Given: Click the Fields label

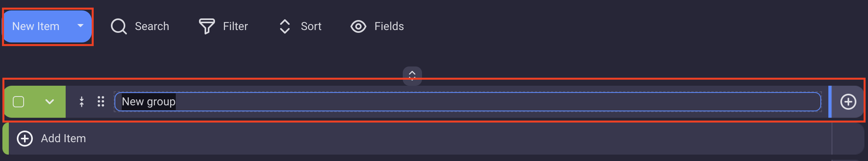Looking at the screenshot, I should [x=389, y=26].
